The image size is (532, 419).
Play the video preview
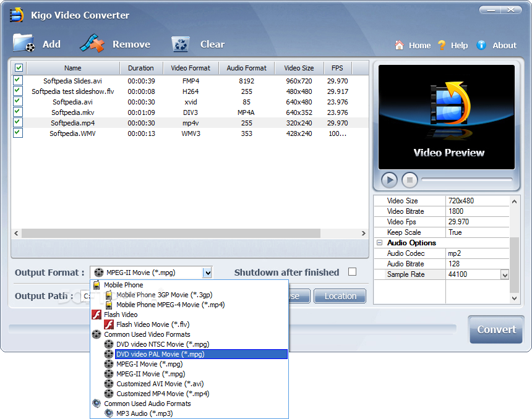[x=389, y=180]
